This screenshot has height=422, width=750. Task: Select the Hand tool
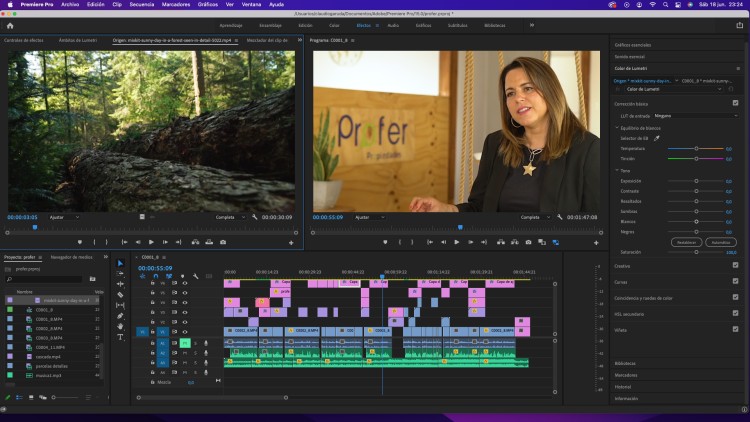click(120, 326)
